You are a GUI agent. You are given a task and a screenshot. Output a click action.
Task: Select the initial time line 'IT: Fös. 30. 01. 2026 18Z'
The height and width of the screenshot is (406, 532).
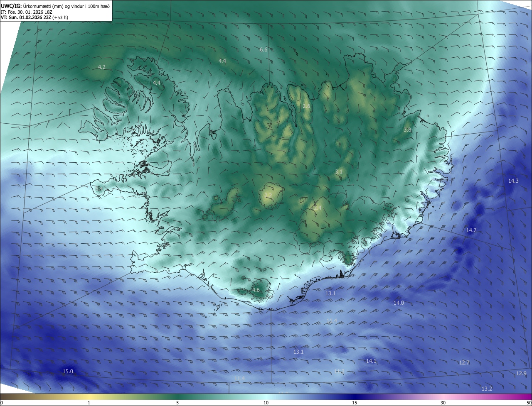[26, 12]
